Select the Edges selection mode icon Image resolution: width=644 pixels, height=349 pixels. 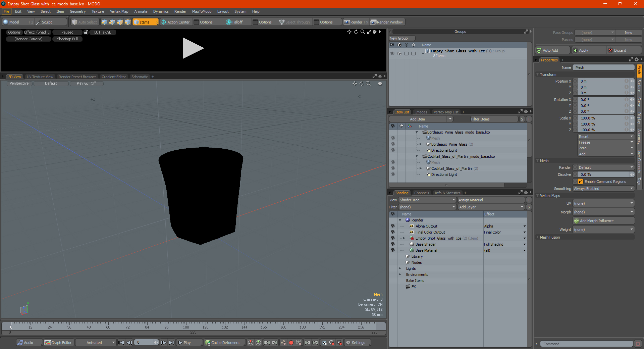112,22
